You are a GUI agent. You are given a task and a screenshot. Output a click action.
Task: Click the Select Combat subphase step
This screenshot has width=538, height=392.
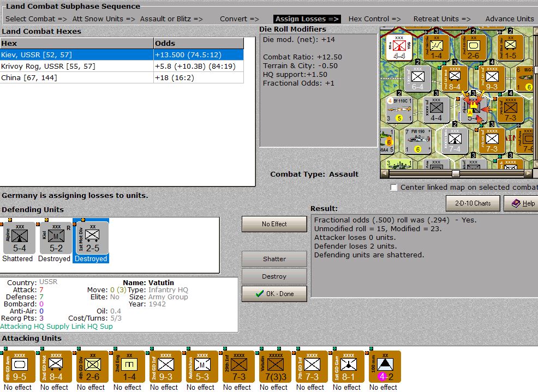point(36,19)
